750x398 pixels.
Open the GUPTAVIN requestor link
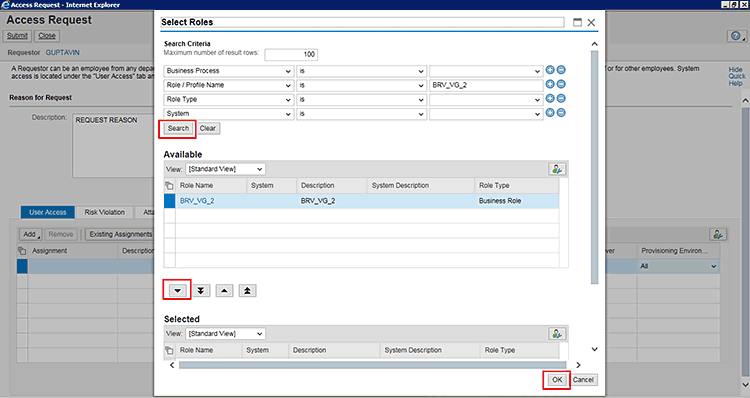(63, 53)
